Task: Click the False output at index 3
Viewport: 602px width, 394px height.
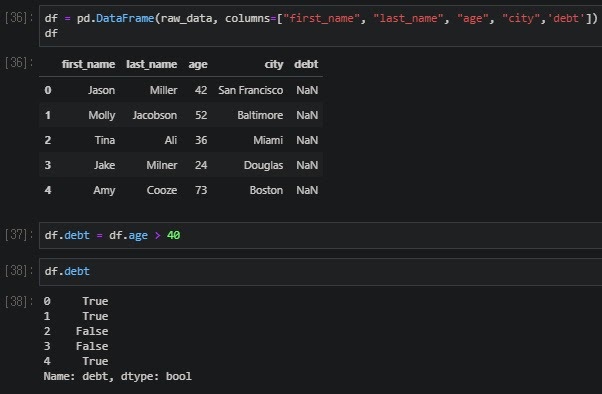Action: tap(92, 346)
